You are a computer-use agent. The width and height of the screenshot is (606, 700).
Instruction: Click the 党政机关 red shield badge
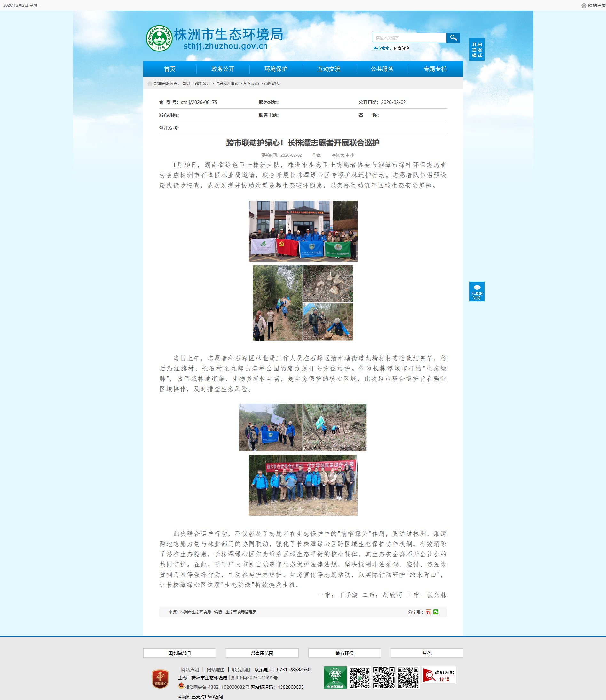coord(160,679)
